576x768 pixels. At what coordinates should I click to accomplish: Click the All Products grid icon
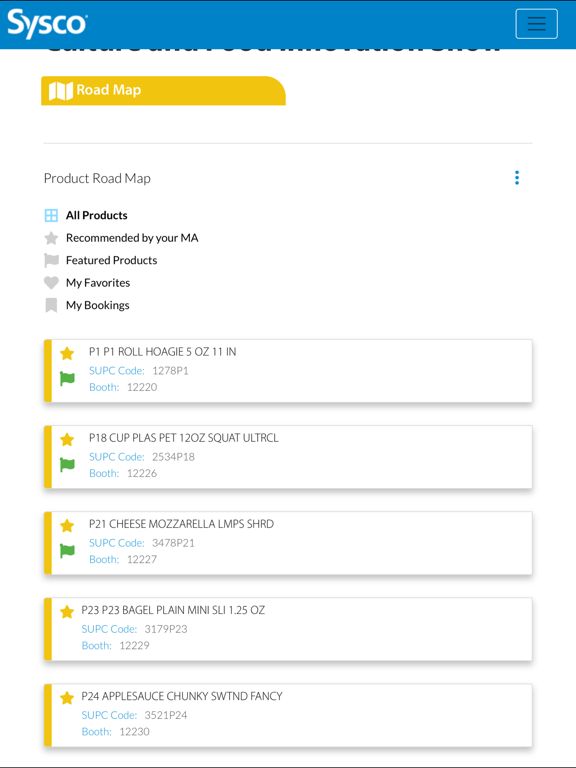pos(51,216)
